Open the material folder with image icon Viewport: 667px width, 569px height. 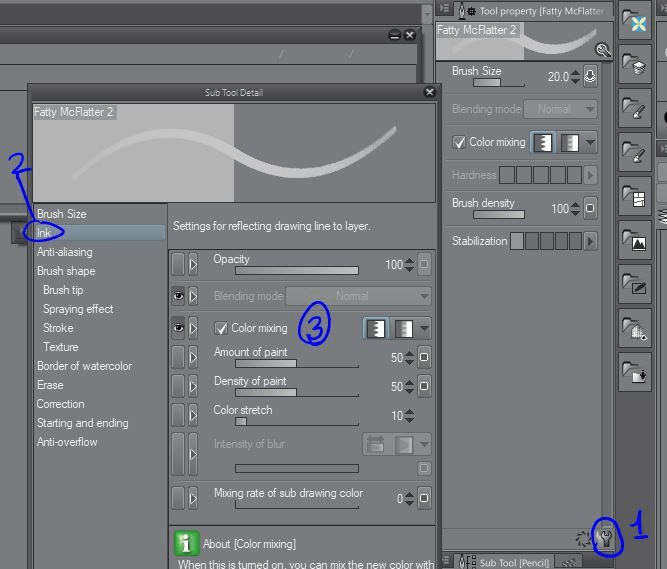click(634, 239)
